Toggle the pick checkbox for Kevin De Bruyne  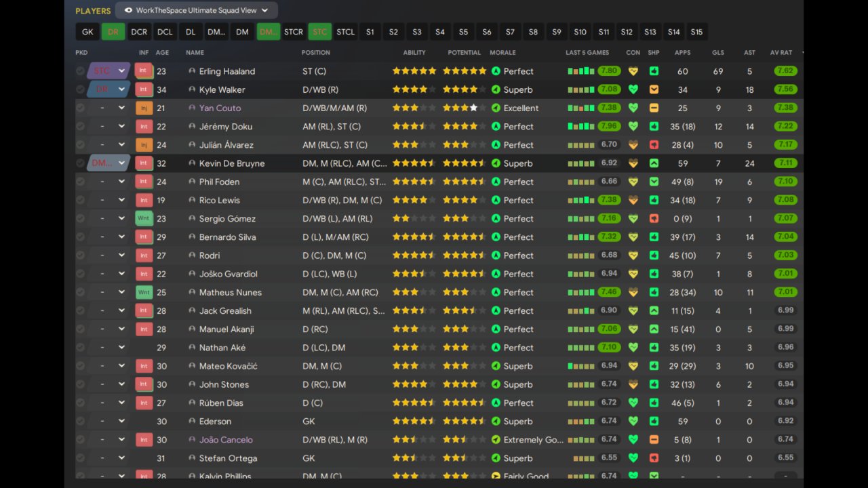tap(80, 163)
